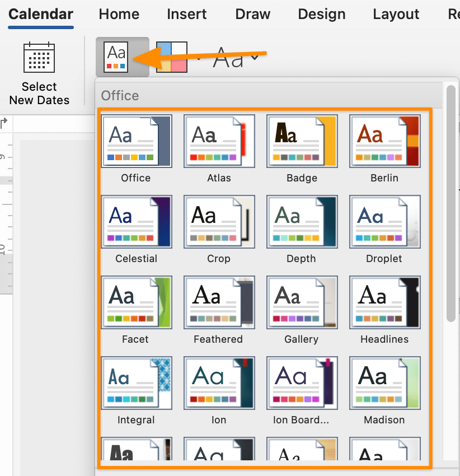Image resolution: width=460 pixels, height=476 pixels.
Task: Click Select New Dates calendar icon
Action: [39, 57]
